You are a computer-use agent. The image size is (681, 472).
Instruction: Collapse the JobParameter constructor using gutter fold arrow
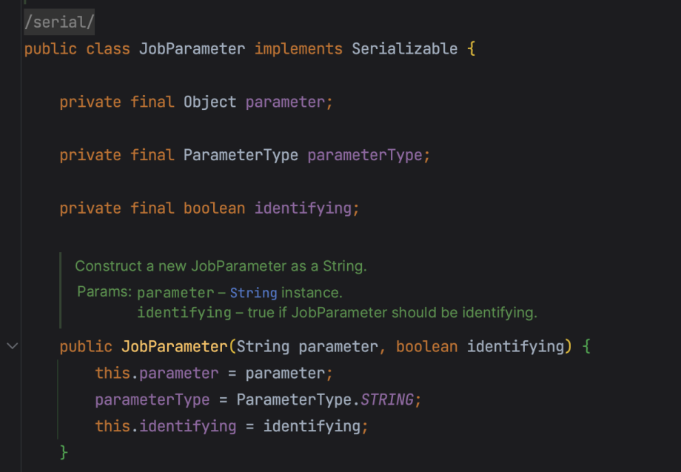12,346
